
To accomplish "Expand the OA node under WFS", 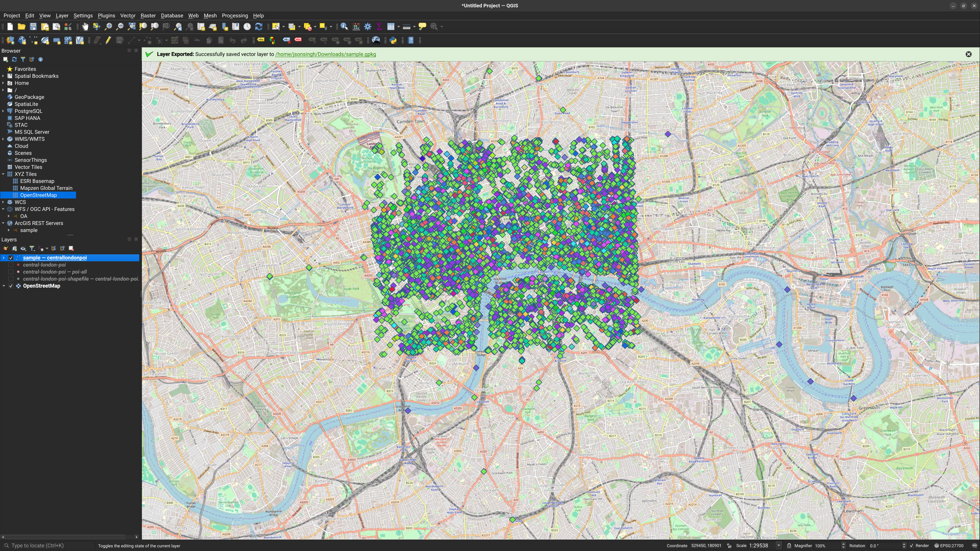I will tap(9, 216).
